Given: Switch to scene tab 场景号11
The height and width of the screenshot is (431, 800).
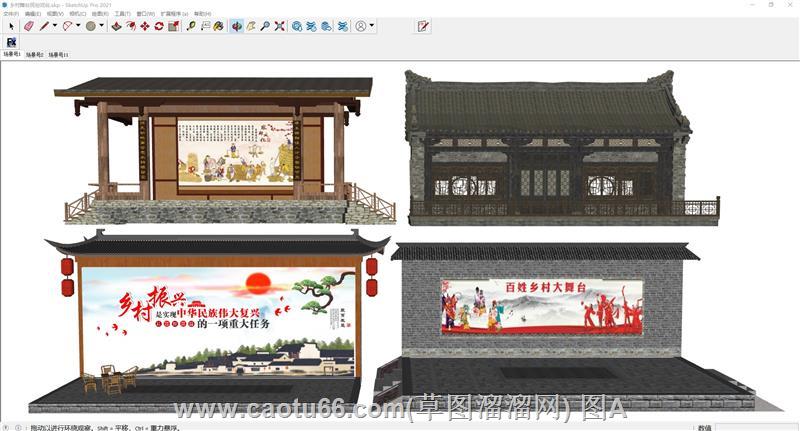Looking at the screenshot, I should pos(58,54).
